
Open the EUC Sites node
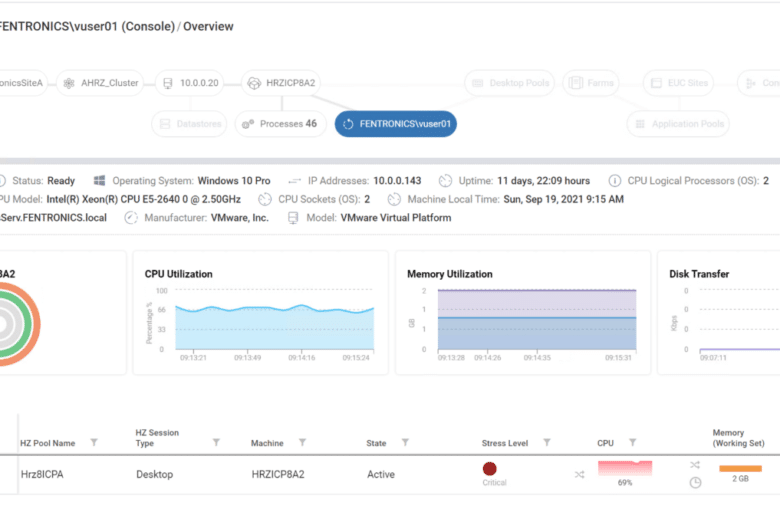click(679, 83)
